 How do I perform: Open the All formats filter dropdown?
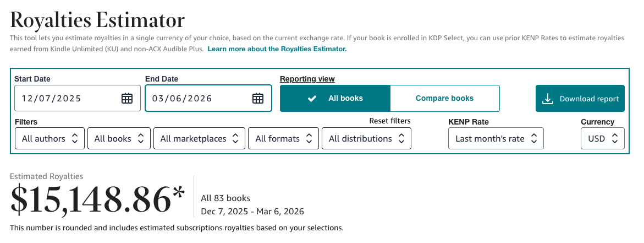click(283, 139)
